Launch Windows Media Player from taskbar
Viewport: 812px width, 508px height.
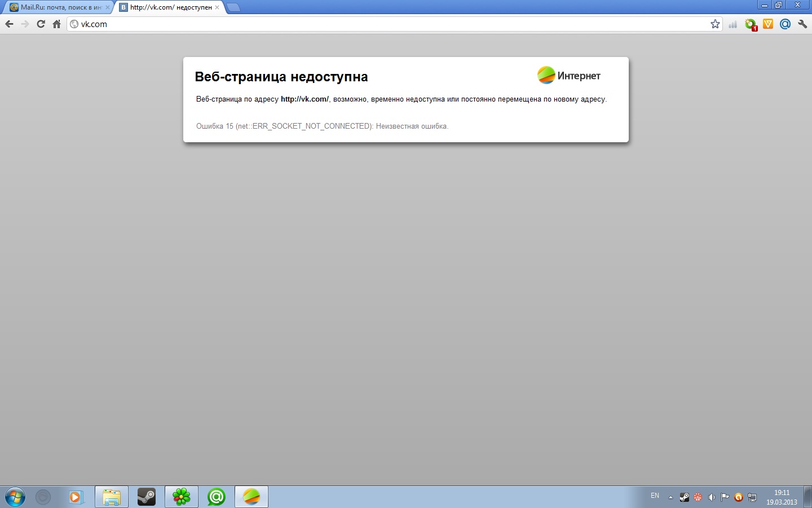[x=76, y=497]
